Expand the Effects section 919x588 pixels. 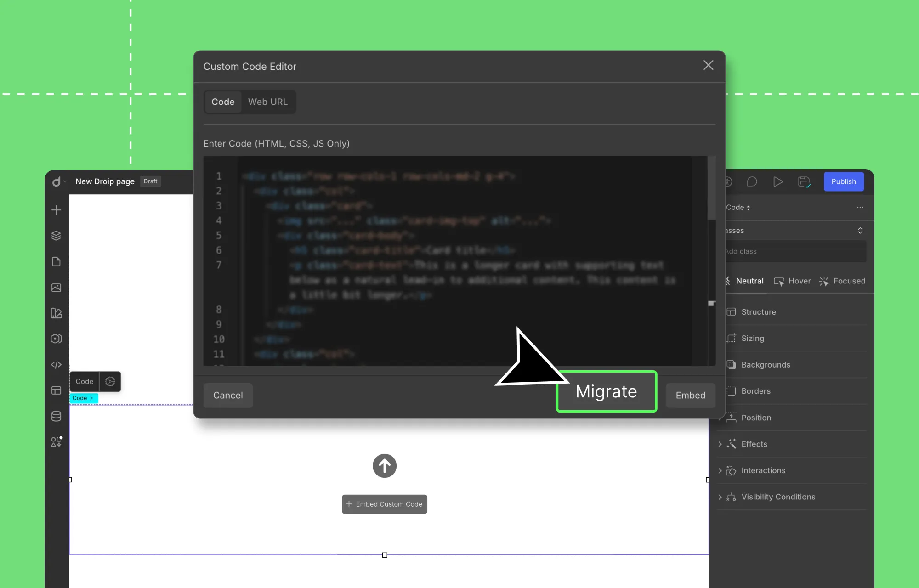pos(754,444)
